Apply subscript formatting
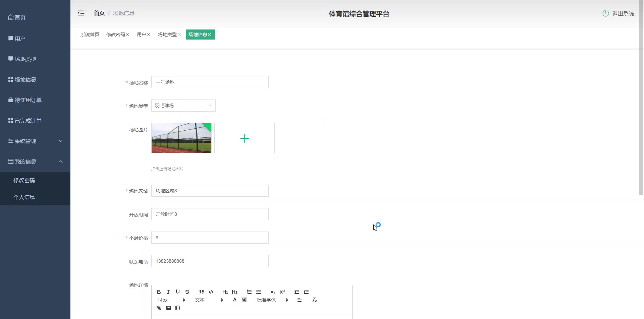 pyautogui.click(x=273, y=292)
